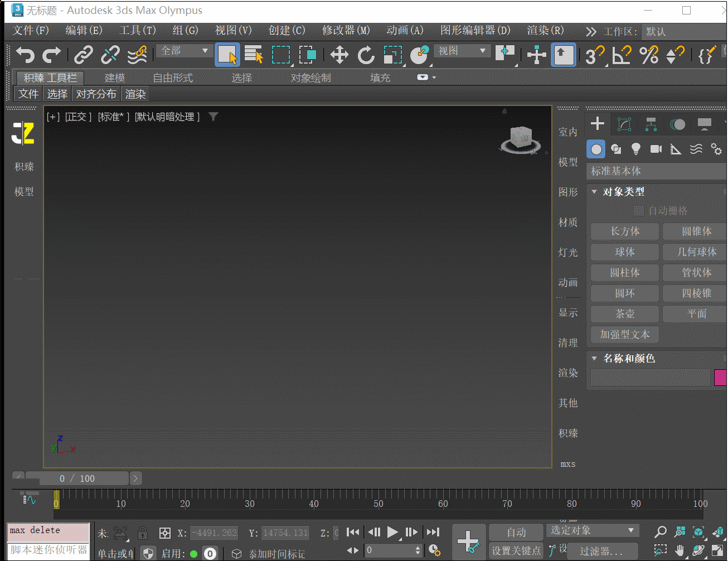This screenshot has width=728, height=561.
Task: Open the 创建(C) menu
Action: [287, 30]
